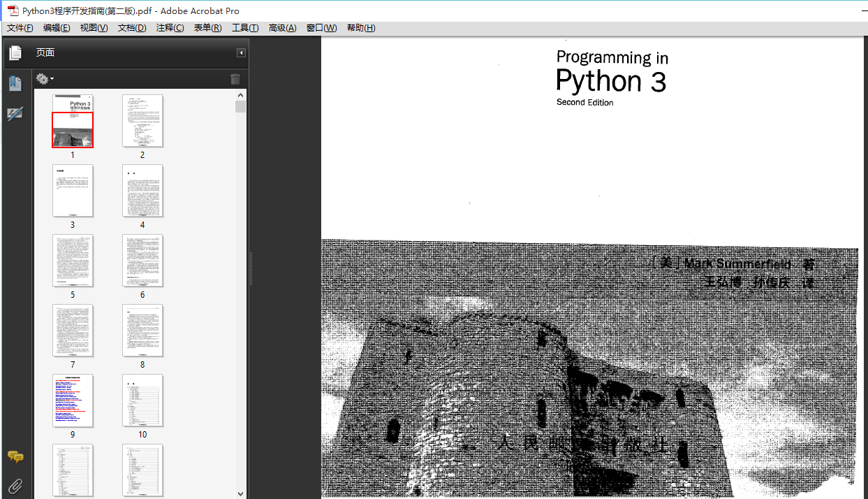Click the 页面 panel title label
This screenshot has height=499, width=868.
click(45, 53)
